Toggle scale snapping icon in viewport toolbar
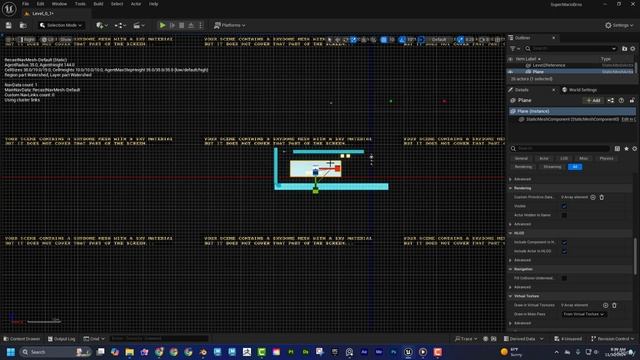Screen dimensions: 640x360 click(x=460, y=40)
